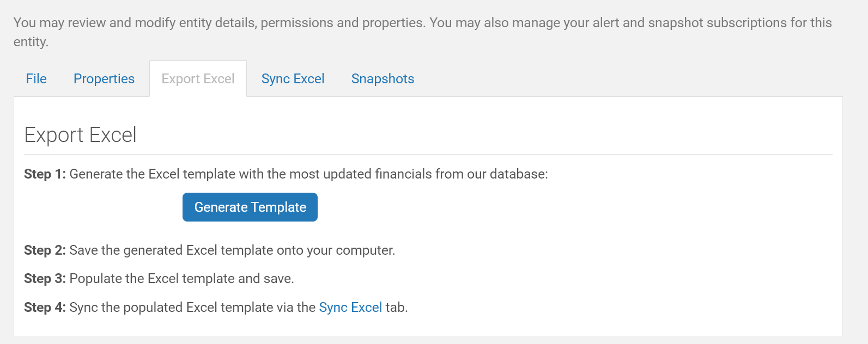Switch to the Properties tab
The height and width of the screenshot is (344, 868).
(104, 79)
